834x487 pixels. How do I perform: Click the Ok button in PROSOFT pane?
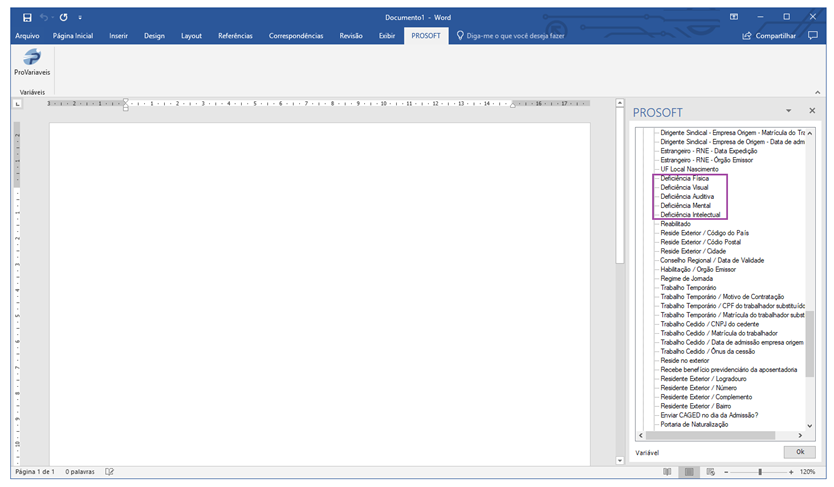(799, 452)
